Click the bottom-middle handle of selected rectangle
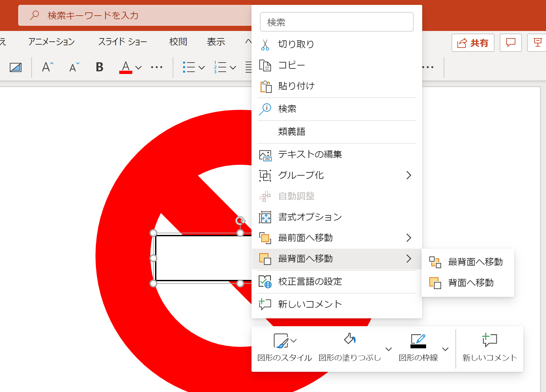 tap(240, 283)
